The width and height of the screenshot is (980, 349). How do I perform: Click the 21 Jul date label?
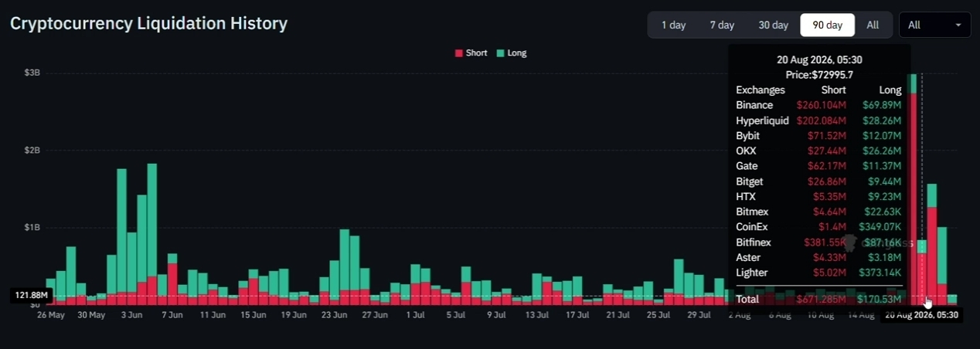[618, 315]
